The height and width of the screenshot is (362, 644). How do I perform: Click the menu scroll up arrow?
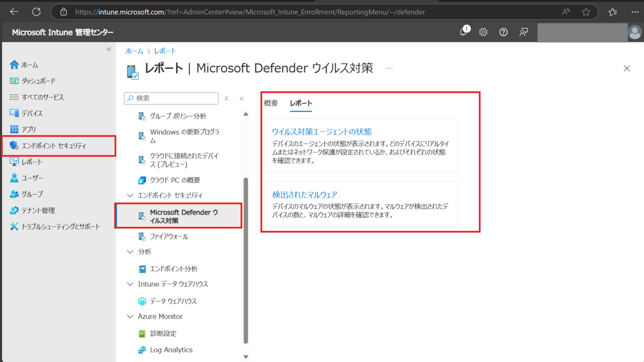coord(246,114)
